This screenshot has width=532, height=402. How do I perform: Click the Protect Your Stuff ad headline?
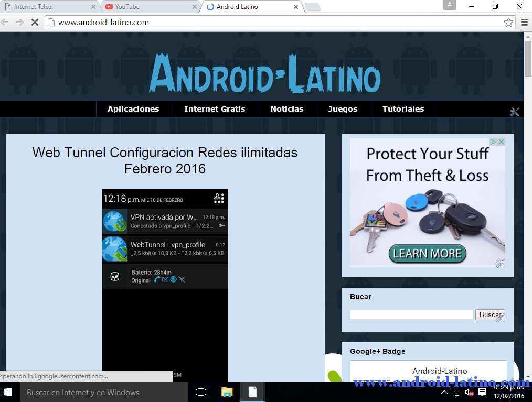click(428, 165)
